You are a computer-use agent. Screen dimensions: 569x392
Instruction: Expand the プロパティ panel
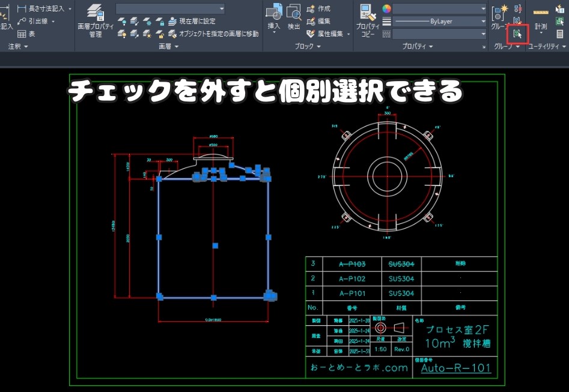click(418, 46)
